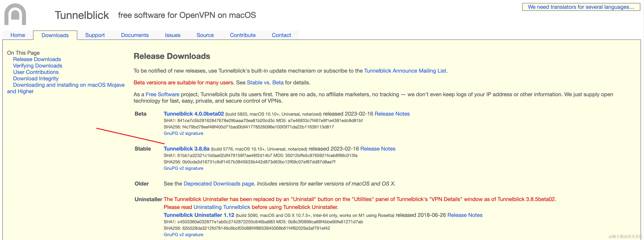Go to the Issues tab
The height and width of the screenshot is (240, 644).
tap(172, 35)
